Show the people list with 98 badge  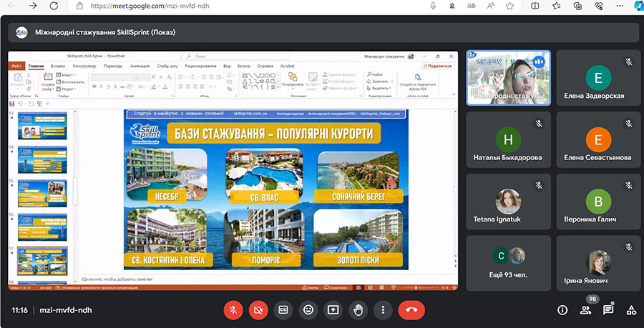point(585,310)
